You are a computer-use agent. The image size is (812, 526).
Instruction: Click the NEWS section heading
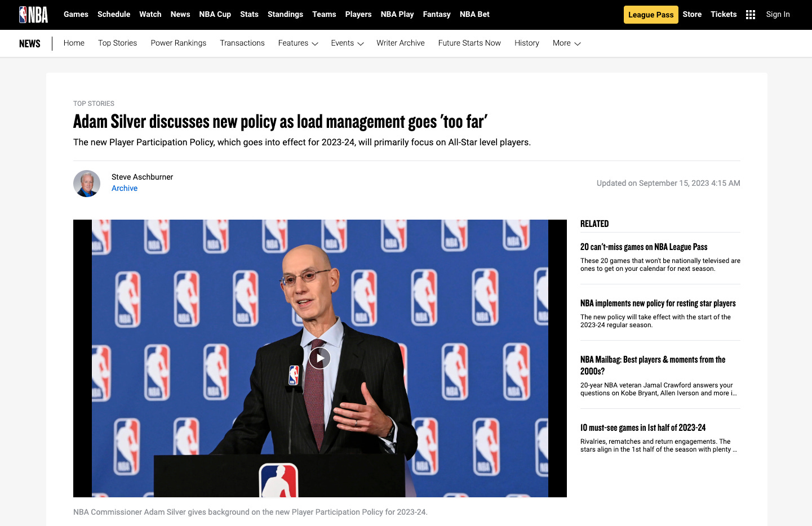tap(30, 44)
